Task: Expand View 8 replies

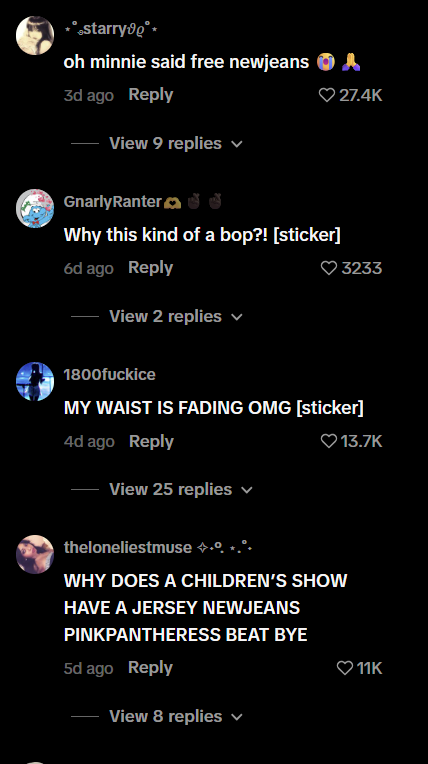Action: click(x=175, y=717)
